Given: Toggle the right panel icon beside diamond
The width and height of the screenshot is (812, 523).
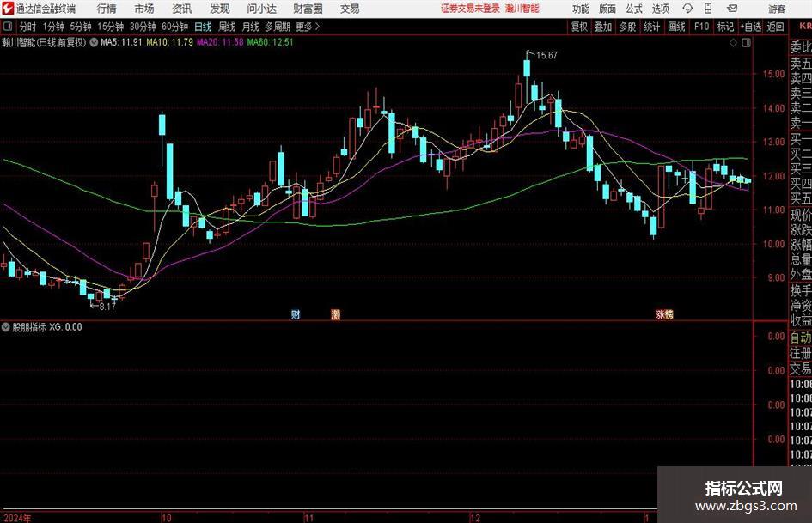Looking at the screenshot, I should coord(746,43).
